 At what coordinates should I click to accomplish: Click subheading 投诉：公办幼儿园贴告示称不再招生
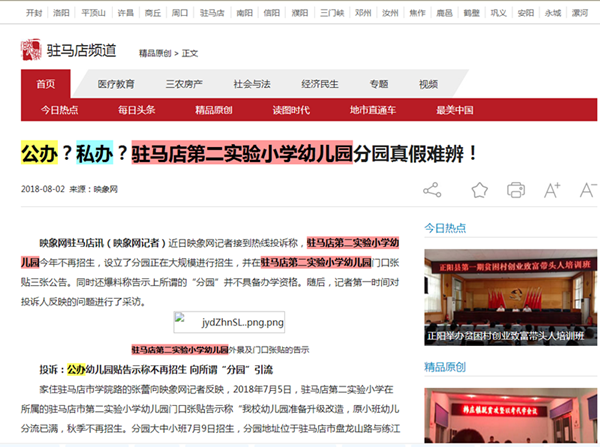(x=156, y=370)
